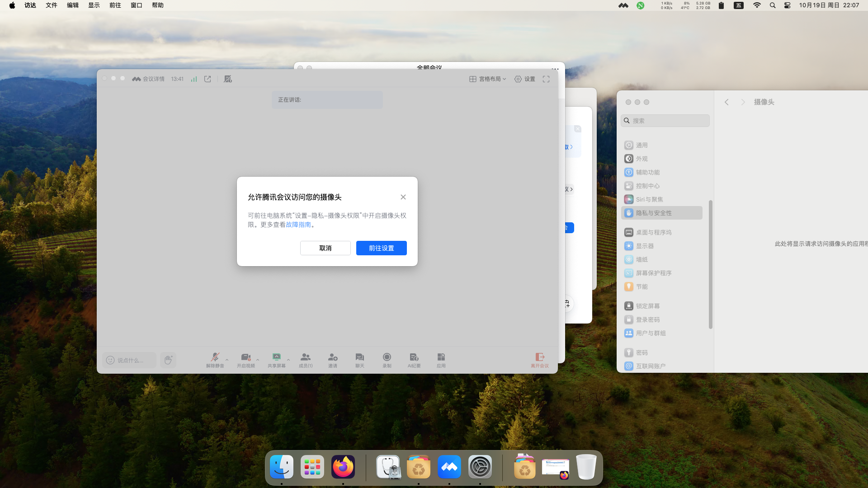Open the 成员 members panel icon

coord(306,357)
